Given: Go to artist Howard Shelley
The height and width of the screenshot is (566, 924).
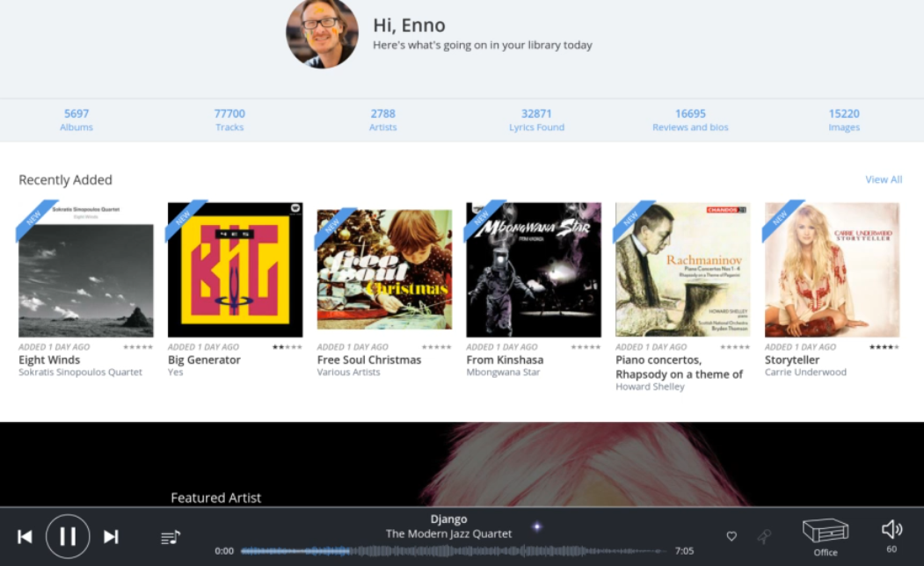Looking at the screenshot, I should 650,387.
